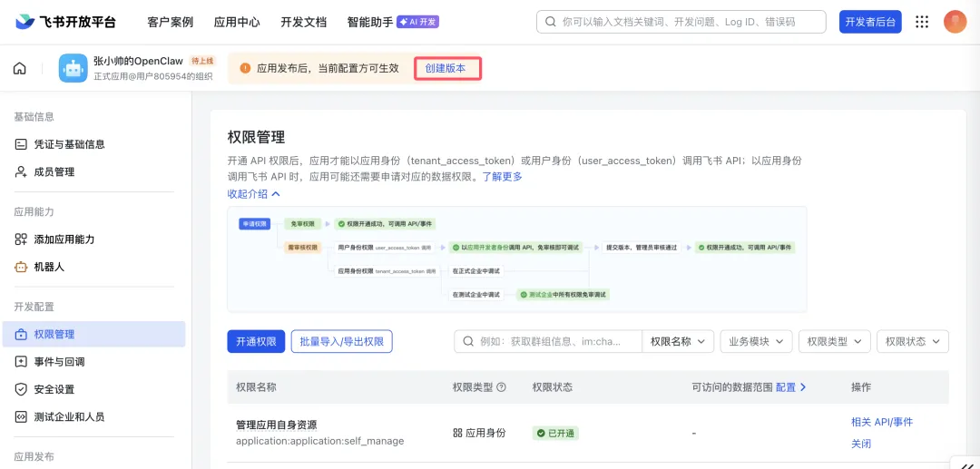The image size is (980, 469).
Task: Click the 凭证与基础信息 sidebar icon
Action: (21, 144)
